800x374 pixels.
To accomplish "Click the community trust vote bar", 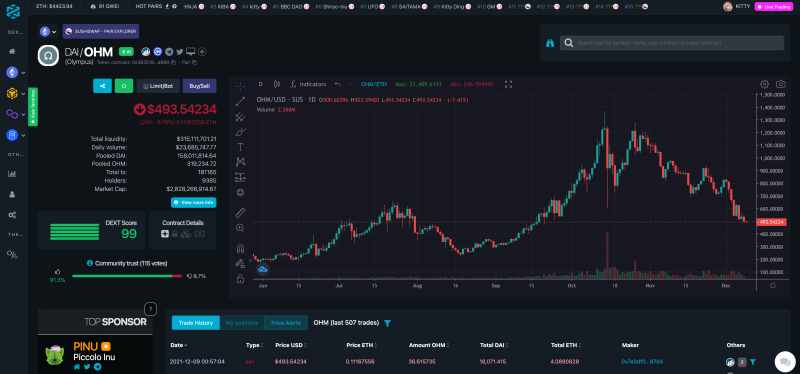I will [x=127, y=276].
